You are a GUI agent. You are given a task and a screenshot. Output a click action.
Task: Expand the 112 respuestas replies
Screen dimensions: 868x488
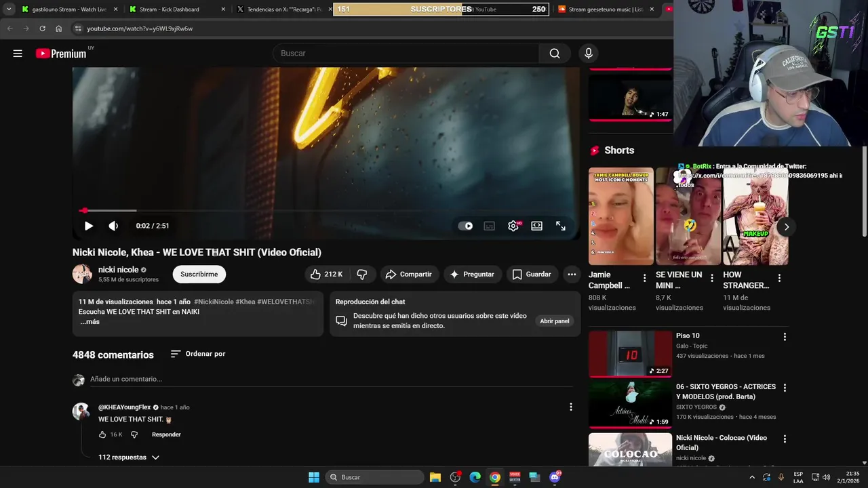coord(129,457)
